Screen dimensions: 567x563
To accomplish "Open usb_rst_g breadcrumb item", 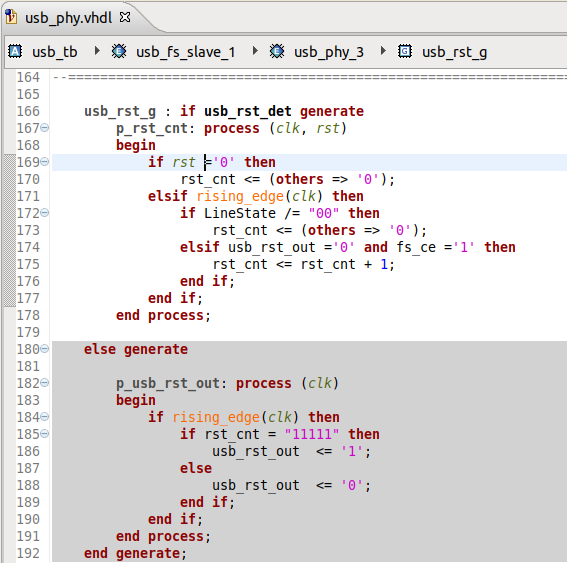I will pyautogui.click(x=455, y=52).
